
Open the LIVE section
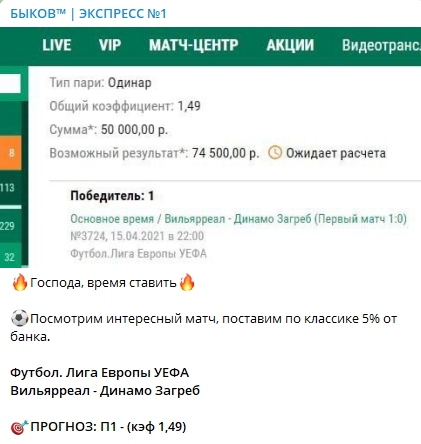pyautogui.click(x=57, y=45)
